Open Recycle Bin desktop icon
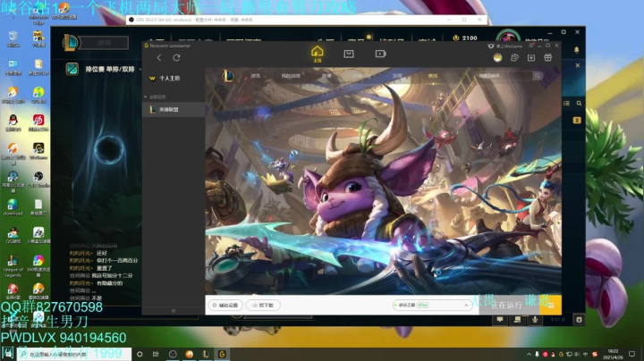Image resolution: width=644 pixels, height=361 pixels. [x=13, y=38]
